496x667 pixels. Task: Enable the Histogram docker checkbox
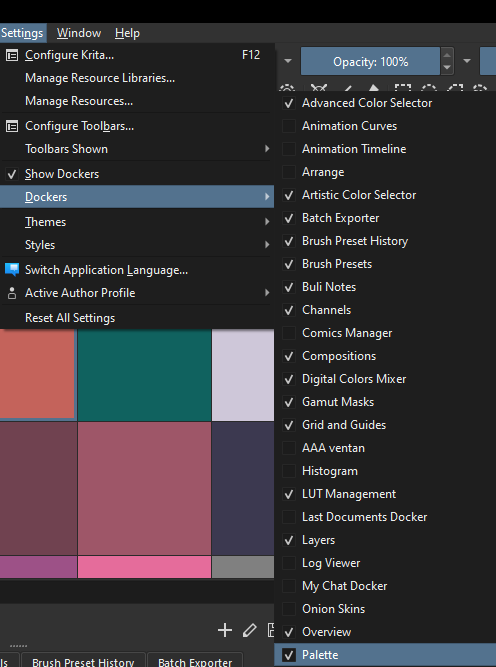[289, 471]
